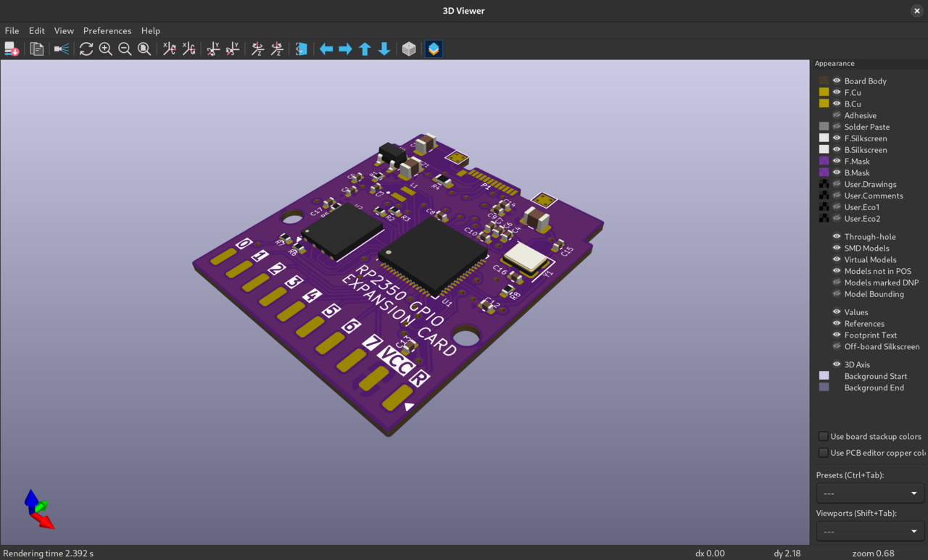Change the F.Mask color swatch
The height and width of the screenshot is (560, 928).
[824, 161]
